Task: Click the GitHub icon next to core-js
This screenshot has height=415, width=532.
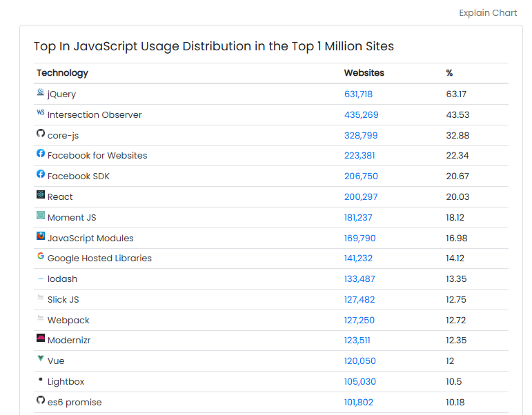Action: tap(41, 133)
